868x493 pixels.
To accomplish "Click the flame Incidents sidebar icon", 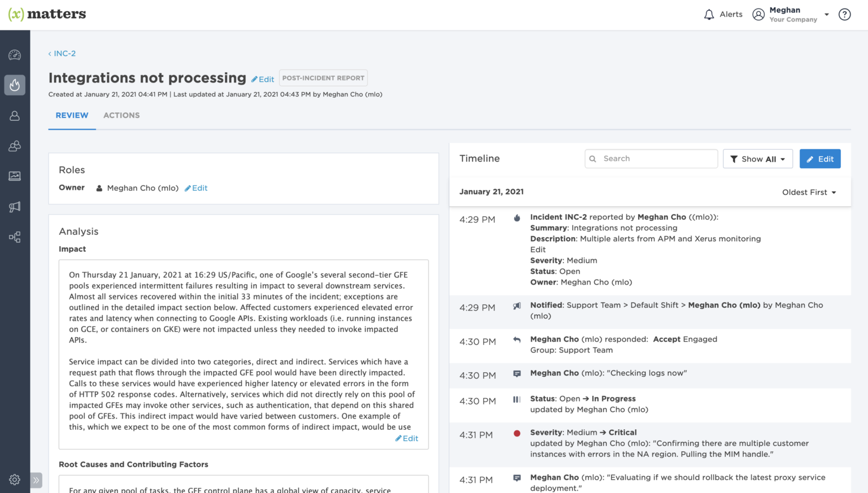I will click(x=15, y=85).
